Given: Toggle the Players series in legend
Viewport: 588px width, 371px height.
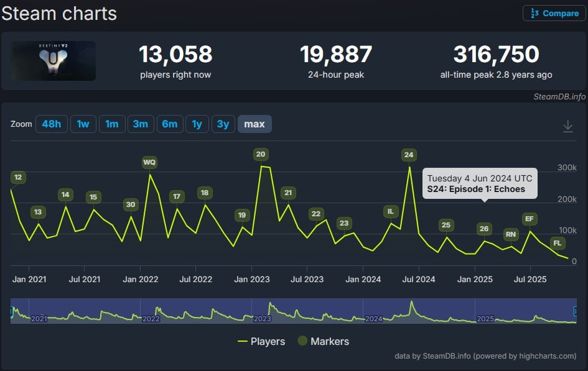Looking at the screenshot, I should click(261, 341).
